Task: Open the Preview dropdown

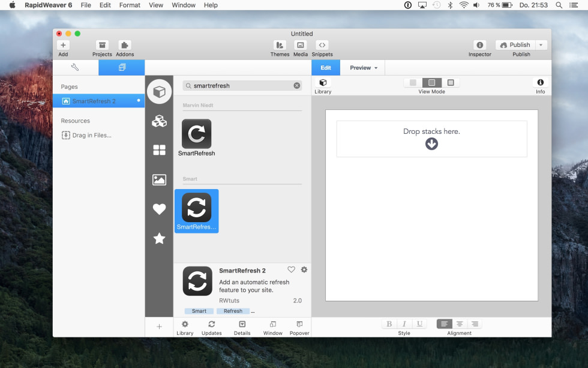Action: (364, 68)
